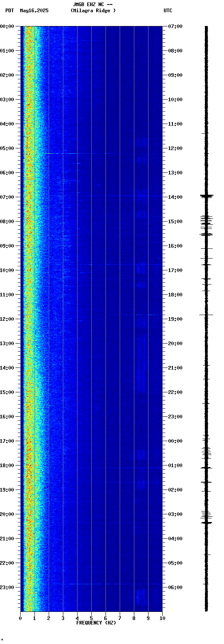Click the UTC '12:00' time label
The image size is (224, 644).
pyautogui.click(x=175, y=148)
